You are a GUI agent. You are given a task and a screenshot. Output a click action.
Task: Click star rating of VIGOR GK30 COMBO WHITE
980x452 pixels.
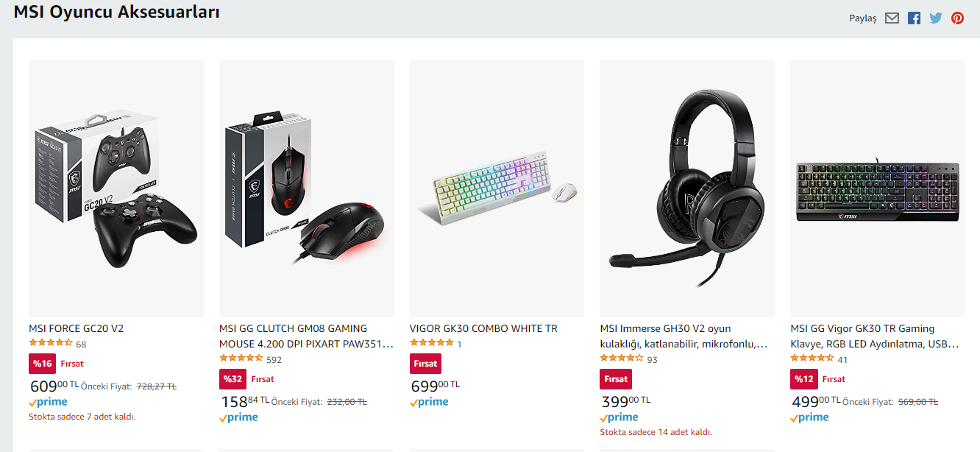[x=431, y=343]
